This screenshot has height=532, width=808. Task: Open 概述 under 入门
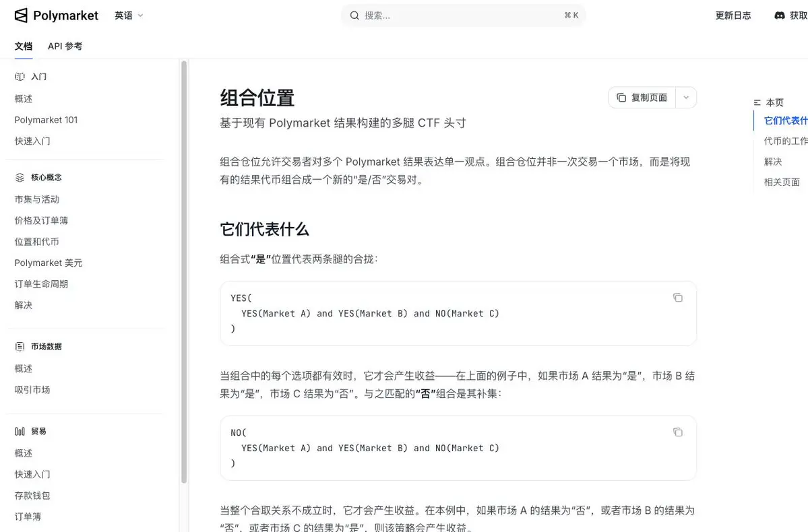coord(24,99)
